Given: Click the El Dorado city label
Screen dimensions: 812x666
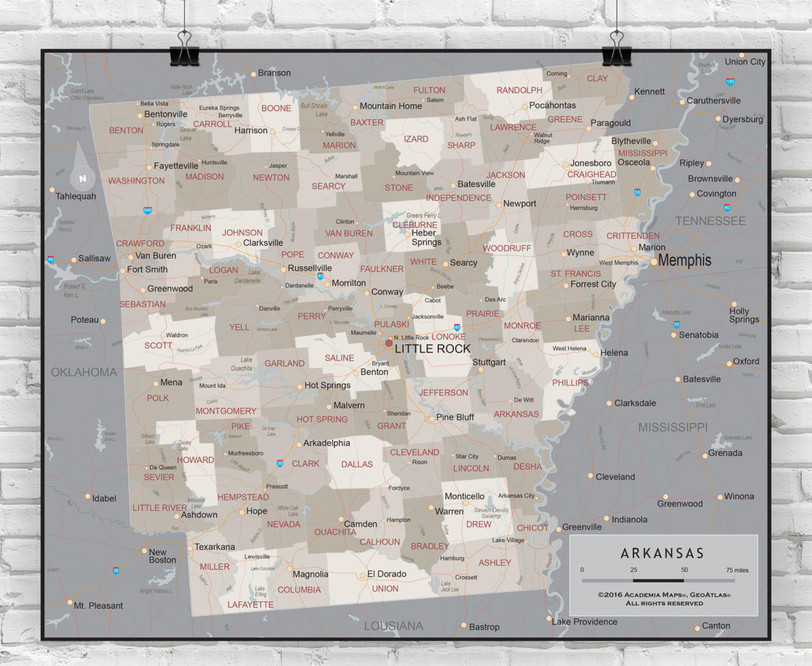Looking at the screenshot, I should pyautogui.click(x=386, y=574).
